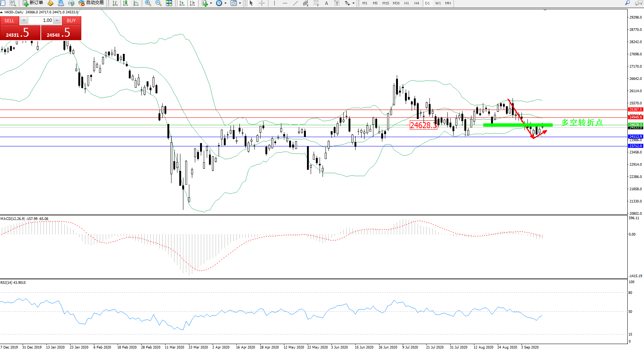Viewport: 644px width, 350px height.
Task: Select the trendline drawing tool
Action: pyautogui.click(x=295, y=3)
